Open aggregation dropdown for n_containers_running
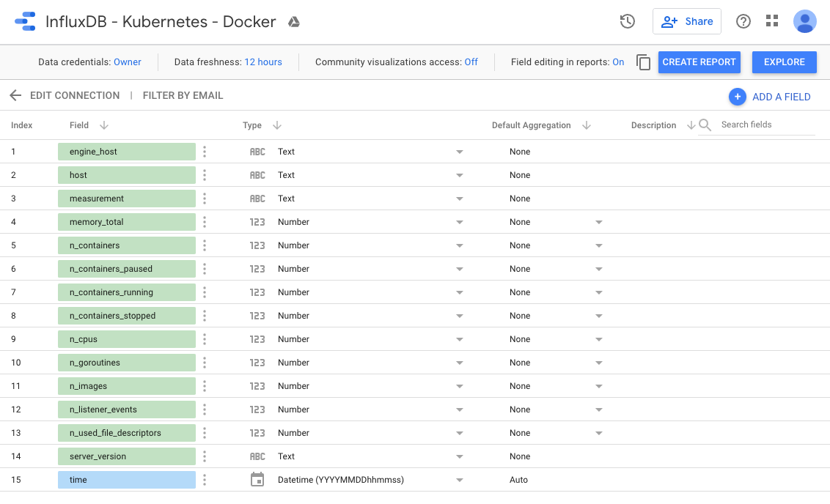Viewport: 830px width, 504px height. coord(599,292)
